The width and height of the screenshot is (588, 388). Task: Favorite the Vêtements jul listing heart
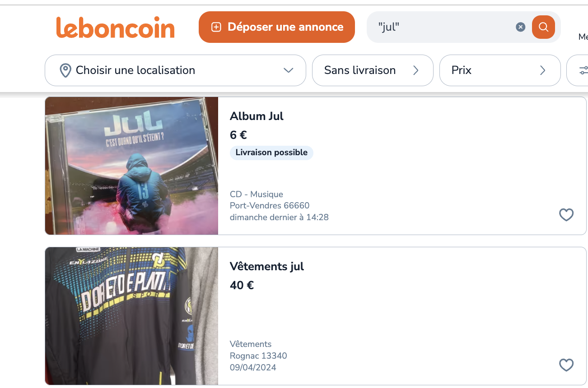point(566,365)
